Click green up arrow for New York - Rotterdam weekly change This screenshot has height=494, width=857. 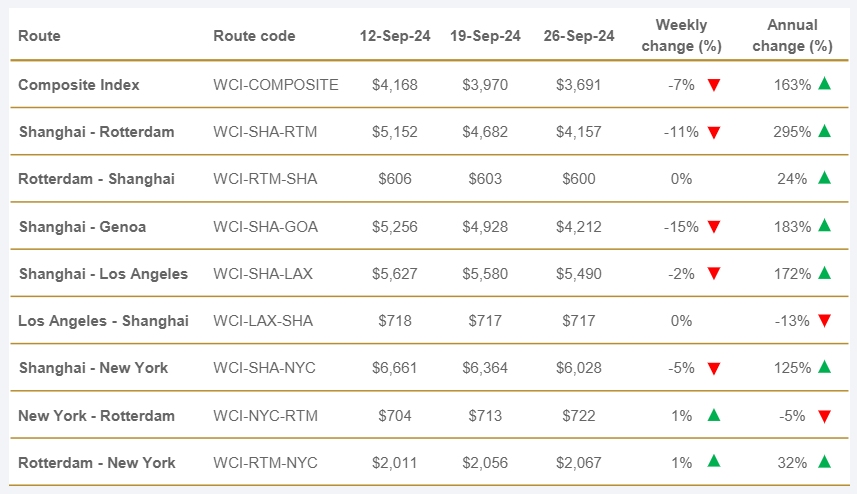click(x=714, y=415)
